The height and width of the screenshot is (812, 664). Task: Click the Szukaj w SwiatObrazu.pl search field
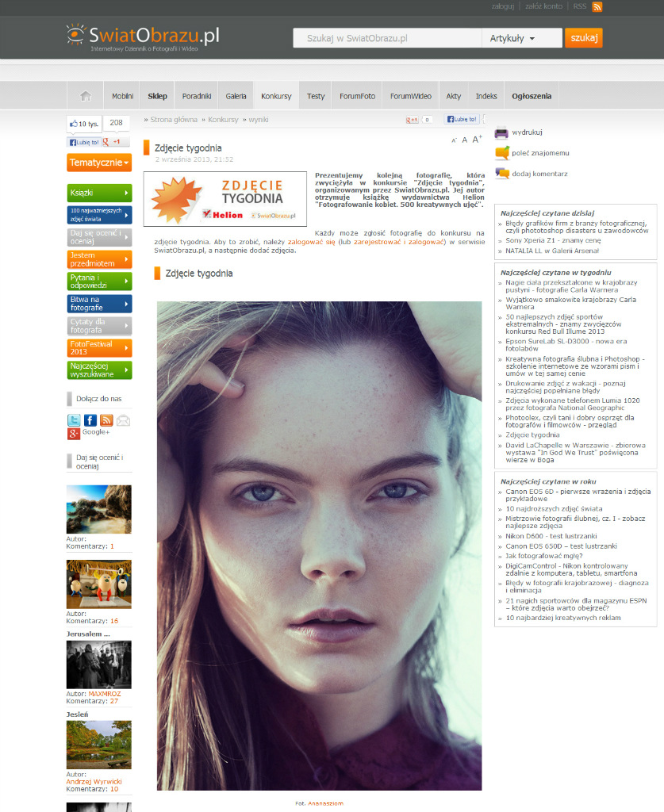pos(387,38)
